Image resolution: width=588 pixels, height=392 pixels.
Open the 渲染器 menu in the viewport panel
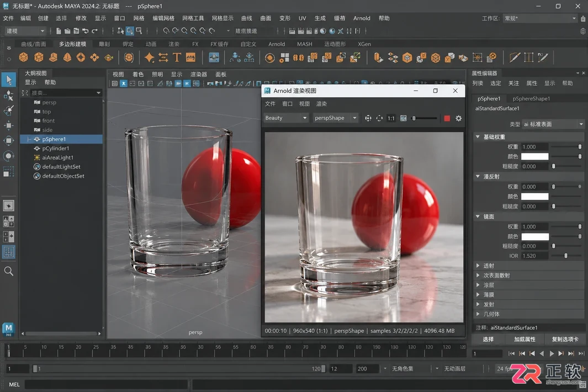(198, 75)
